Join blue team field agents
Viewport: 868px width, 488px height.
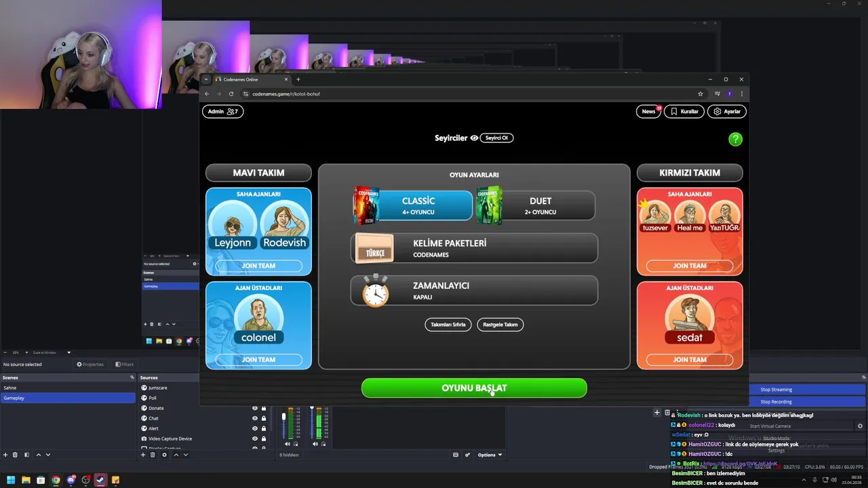point(258,266)
